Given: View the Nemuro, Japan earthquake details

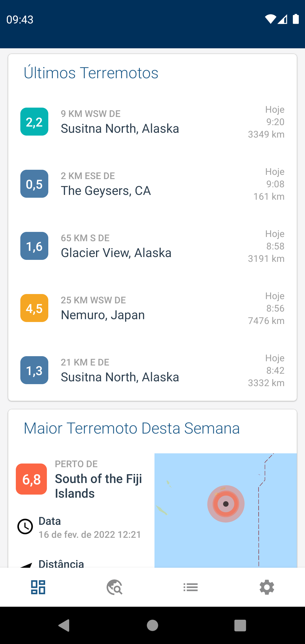Looking at the screenshot, I should pos(152,308).
